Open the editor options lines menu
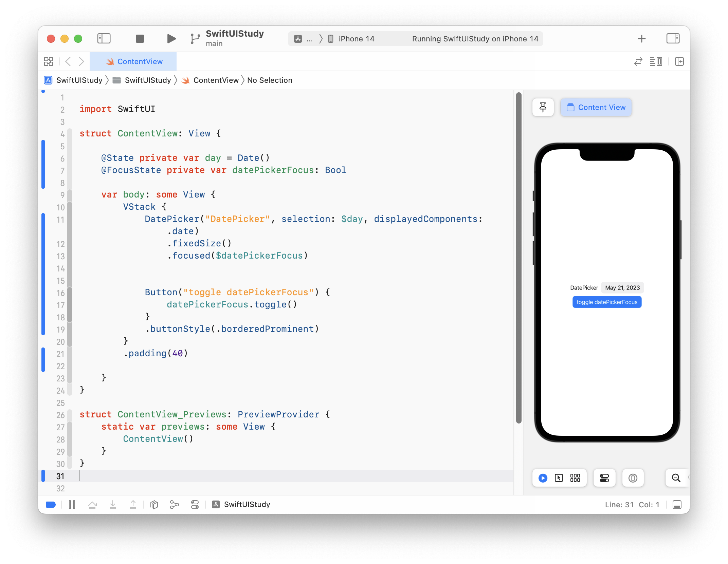728x564 pixels. pyautogui.click(x=656, y=61)
